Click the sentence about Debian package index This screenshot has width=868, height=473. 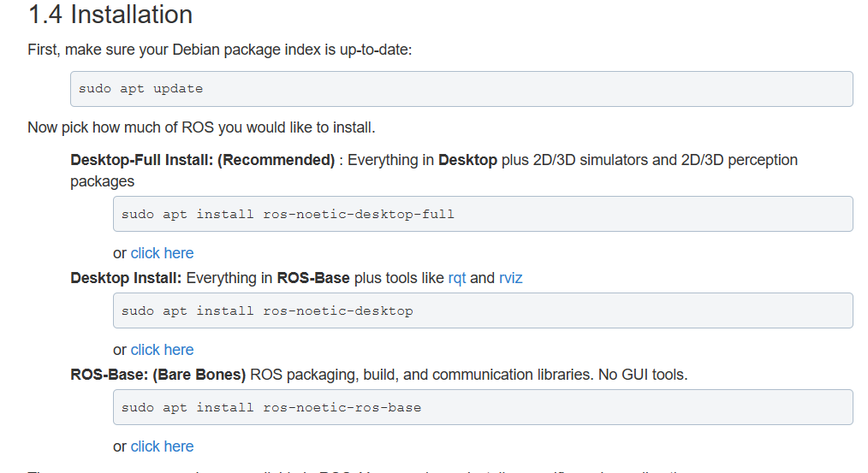point(220,50)
